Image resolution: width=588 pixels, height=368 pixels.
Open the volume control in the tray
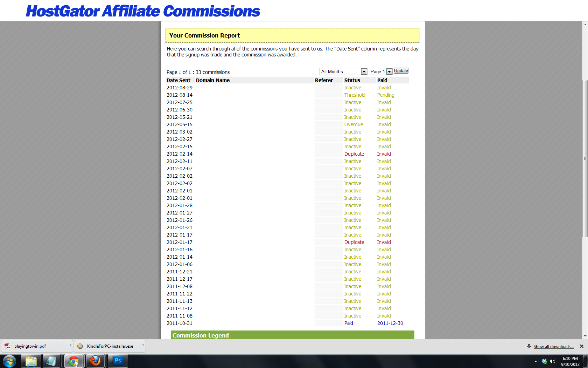(x=553, y=361)
